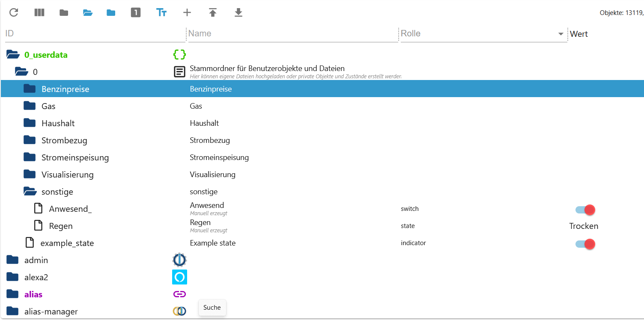Download objects with the down-arrow icon
644x320 pixels.
[x=239, y=13]
